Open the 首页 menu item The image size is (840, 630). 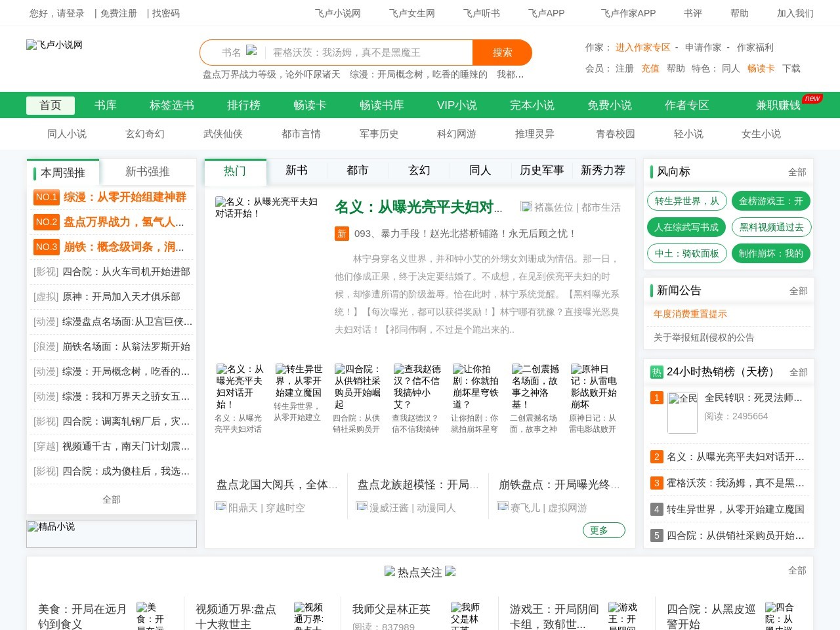pos(50,105)
